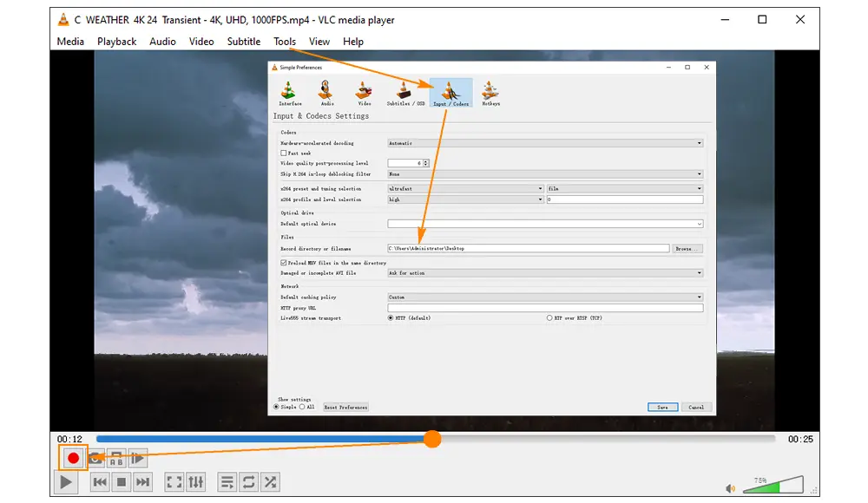Screen dimensions: 868x503
Task: Select RTP over RTSP (TCP) option
Action: click(x=549, y=318)
